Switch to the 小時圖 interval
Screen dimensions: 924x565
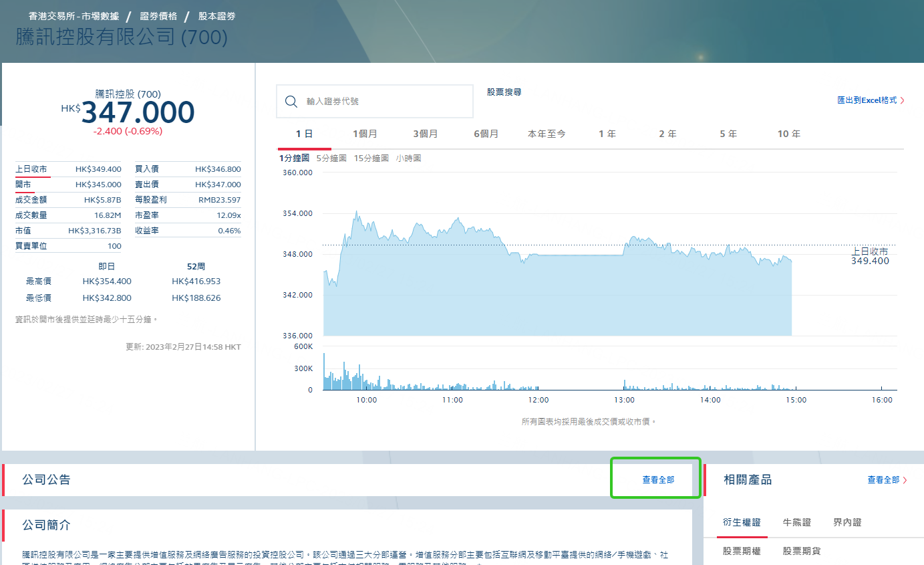(x=408, y=158)
